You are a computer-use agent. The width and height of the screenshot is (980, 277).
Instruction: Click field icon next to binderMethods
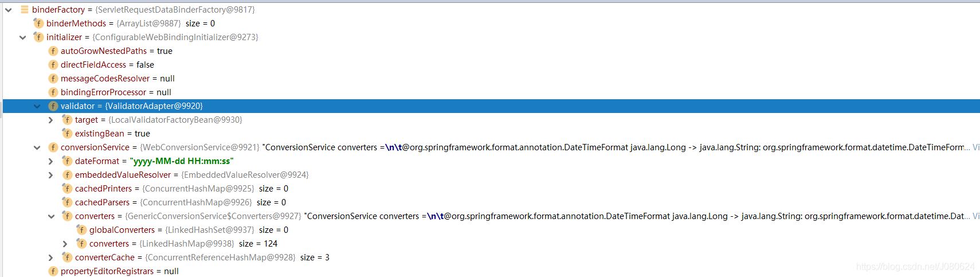pos(38,24)
